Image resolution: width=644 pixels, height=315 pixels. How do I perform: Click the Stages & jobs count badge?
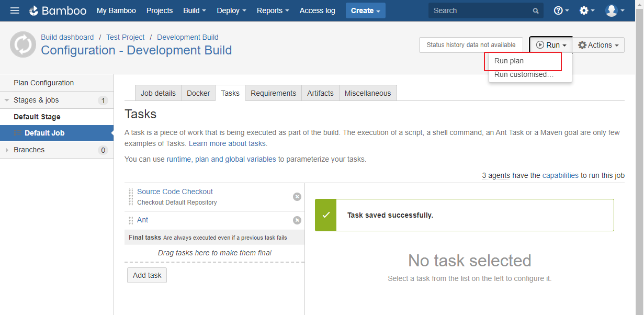pos(103,100)
